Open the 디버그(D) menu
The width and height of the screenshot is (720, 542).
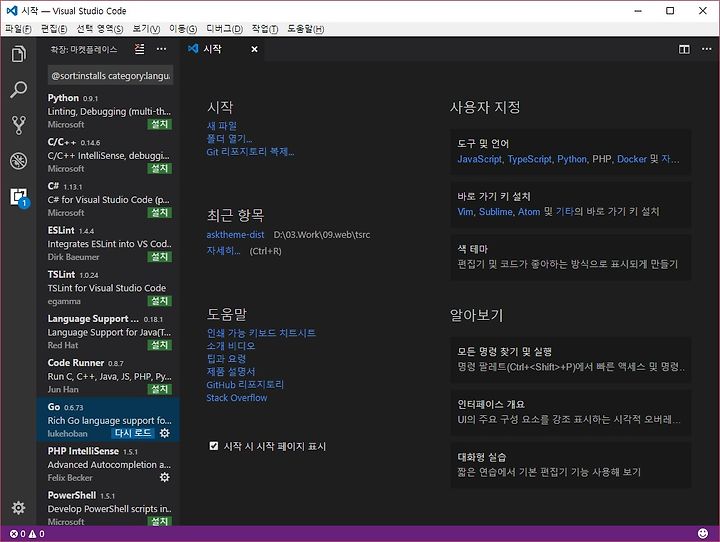(x=224, y=29)
